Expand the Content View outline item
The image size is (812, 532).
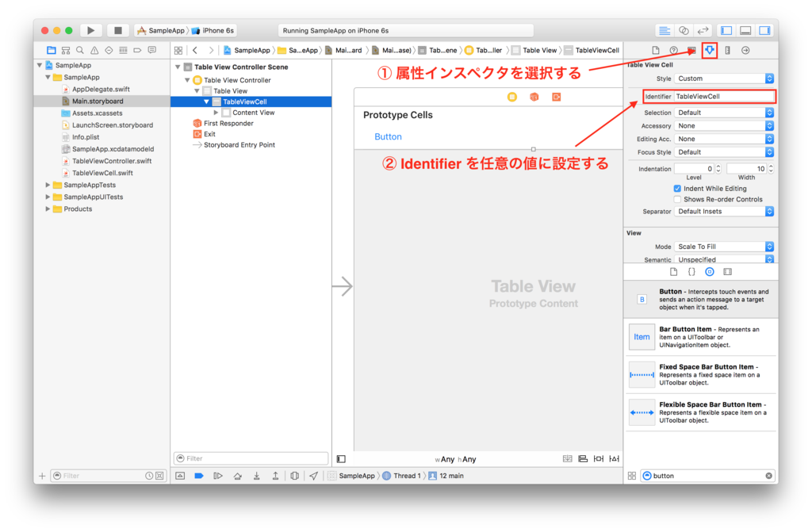click(216, 113)
